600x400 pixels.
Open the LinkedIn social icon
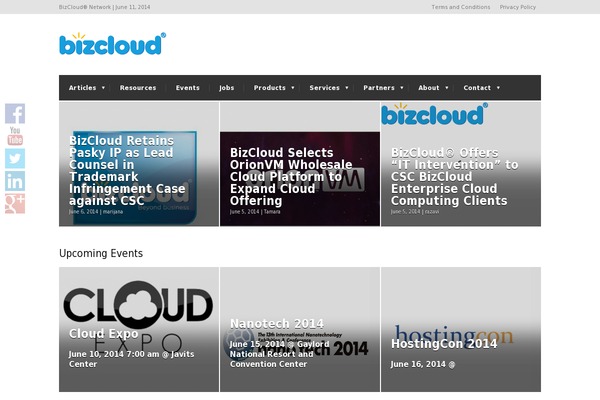(x=15, y=181)
